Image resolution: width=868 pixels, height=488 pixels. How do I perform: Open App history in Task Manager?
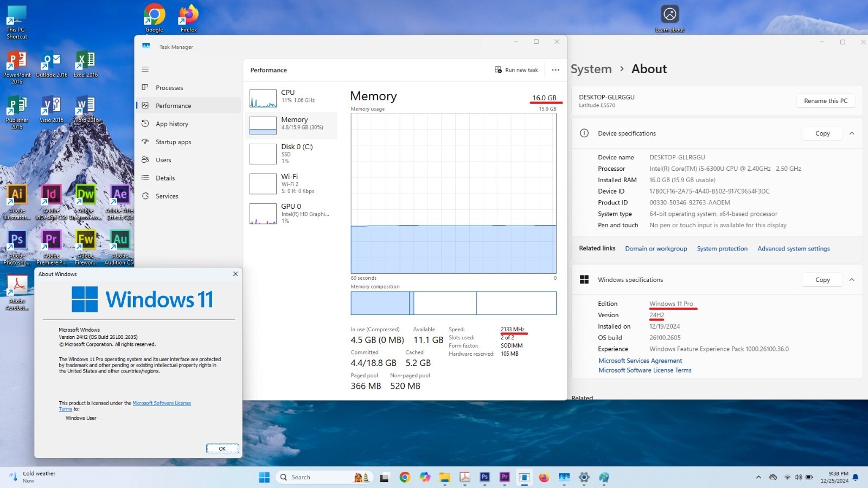(x=188, y=124)
